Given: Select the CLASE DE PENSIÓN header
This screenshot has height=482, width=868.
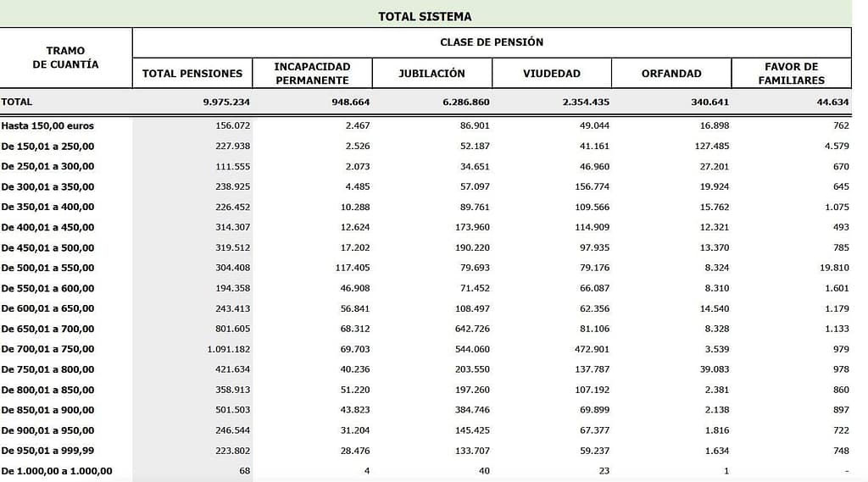Looking at the screenshot, I should coord(492,42).
